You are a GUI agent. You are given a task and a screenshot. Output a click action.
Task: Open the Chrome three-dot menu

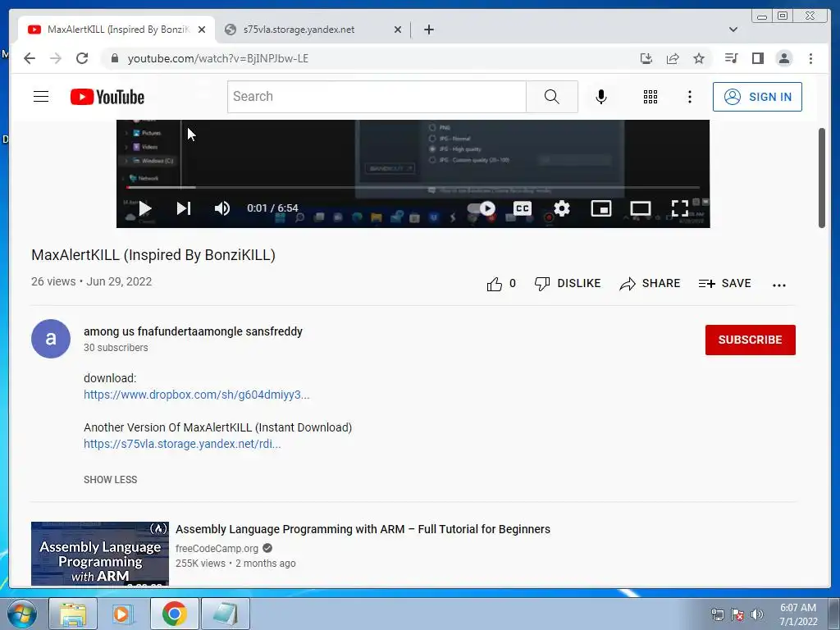810,58
